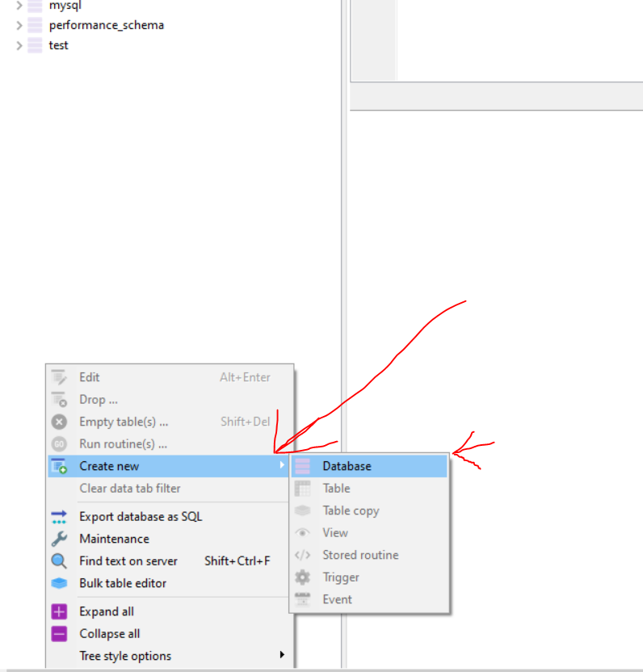The height and width of the screenshot is (672, 643).
Task: Click the Bulk table editor icon
Action: (59, 583)
